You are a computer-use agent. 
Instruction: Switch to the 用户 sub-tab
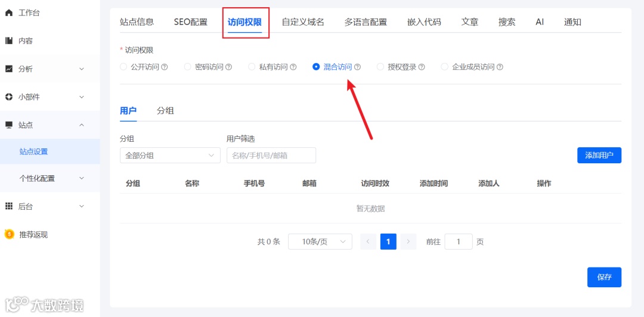coord(128,111)
